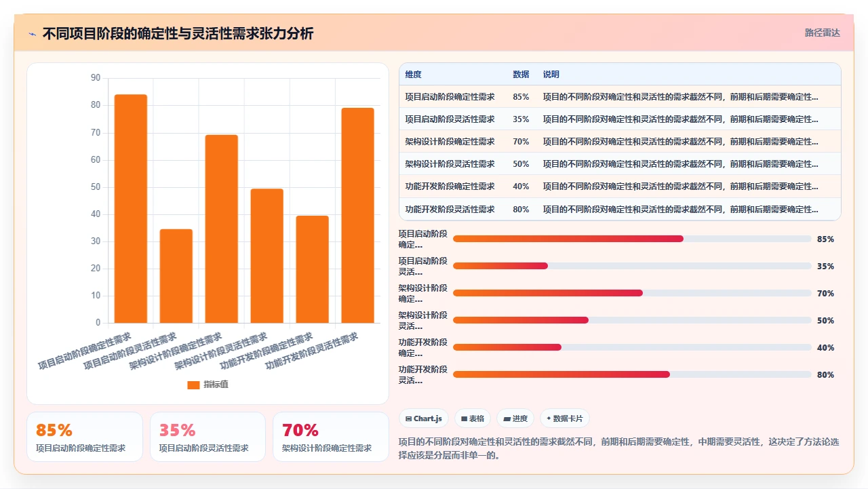Select table row 架构设计阶段灵活性需求
This screenshot has height=489, width=868.
point(620,164)
